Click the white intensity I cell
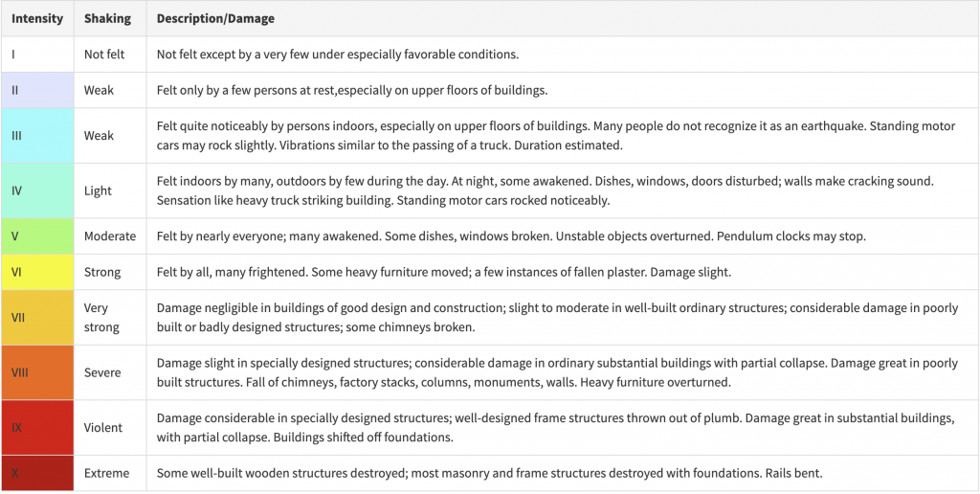This screenshot has width=980, height=494. coord(37,55)
